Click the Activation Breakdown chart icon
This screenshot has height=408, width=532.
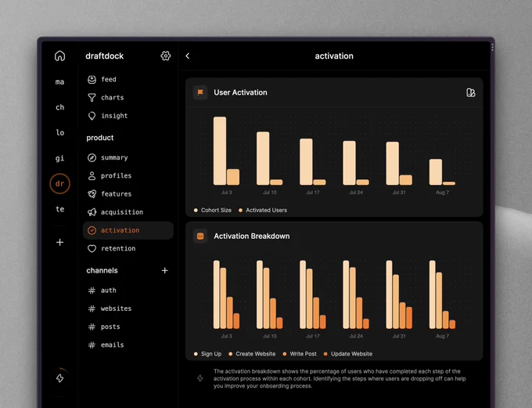point(200,236)
